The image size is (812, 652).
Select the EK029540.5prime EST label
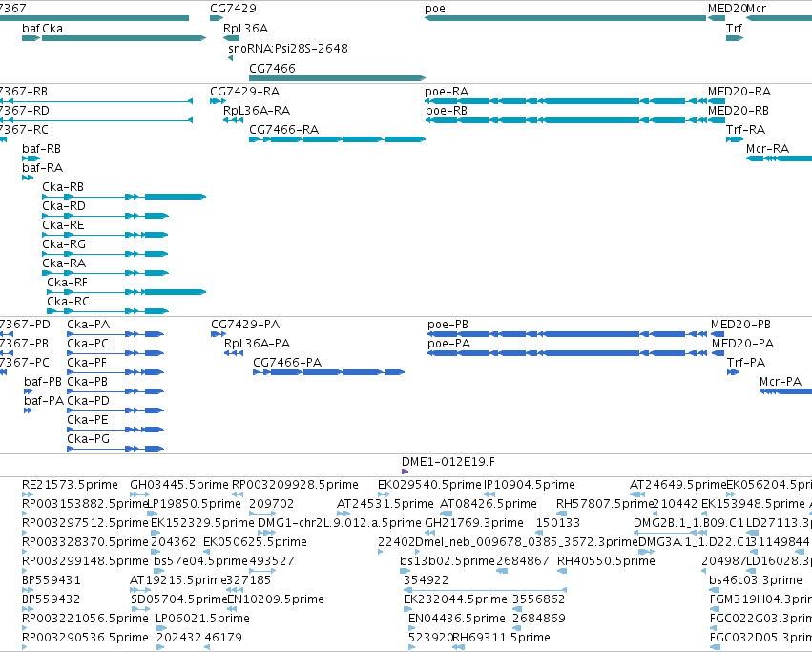coord(429,485)
